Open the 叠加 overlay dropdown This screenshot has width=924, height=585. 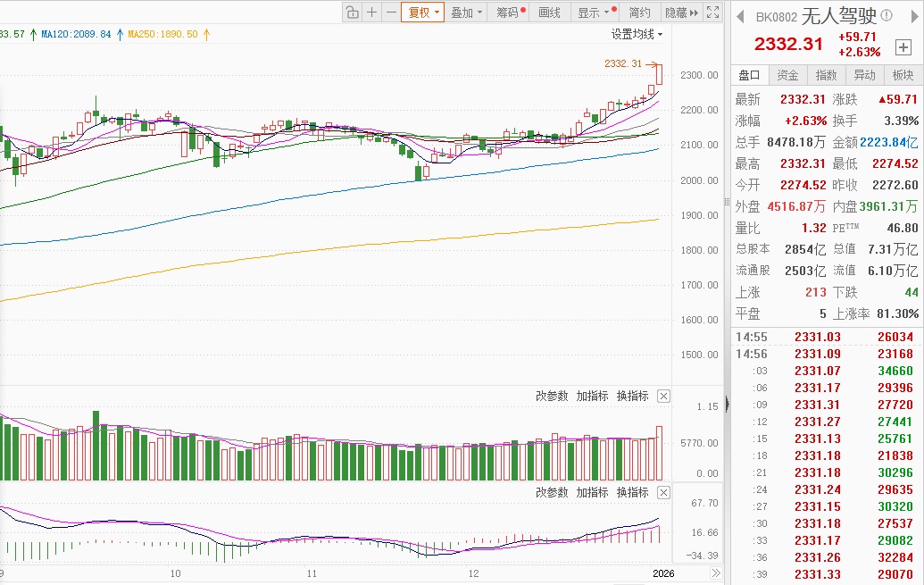pyautogui.click(x=467, y=13)
